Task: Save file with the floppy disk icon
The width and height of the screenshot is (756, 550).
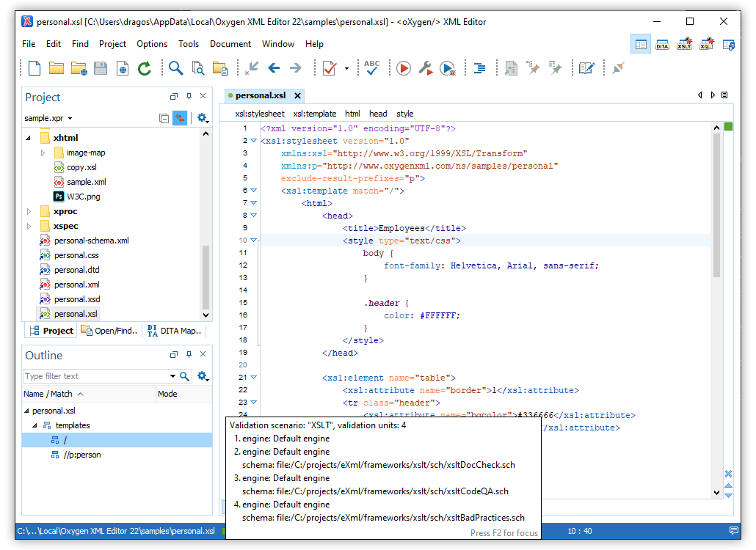Action: (101, 68)
